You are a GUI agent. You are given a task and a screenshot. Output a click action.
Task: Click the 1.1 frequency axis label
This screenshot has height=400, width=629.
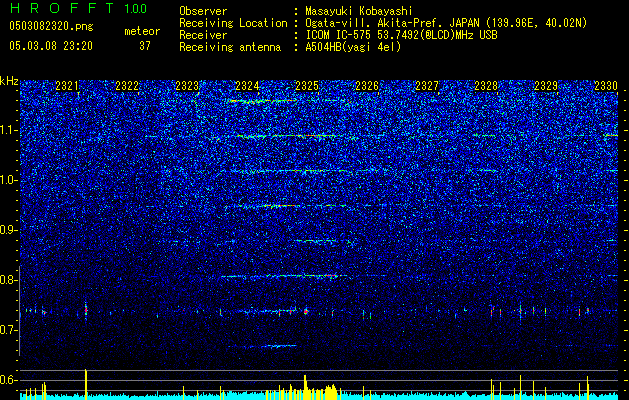pyautogui.click(x=8, y=131)
